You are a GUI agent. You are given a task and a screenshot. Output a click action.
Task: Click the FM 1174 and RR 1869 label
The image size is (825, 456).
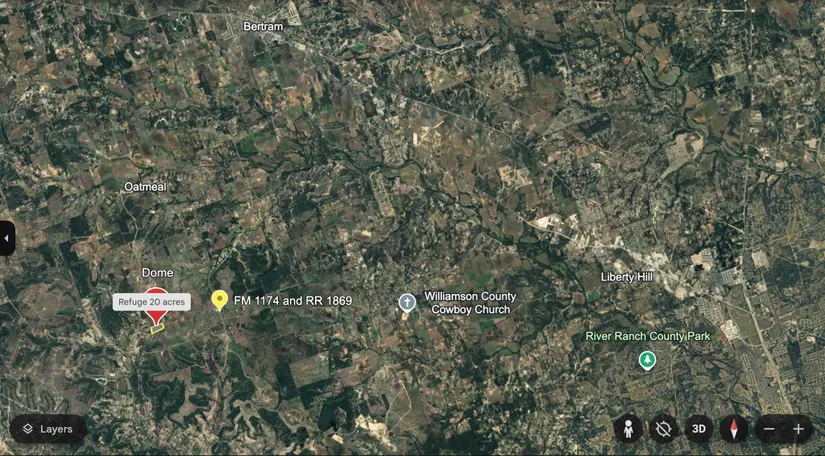coord(293,301)
